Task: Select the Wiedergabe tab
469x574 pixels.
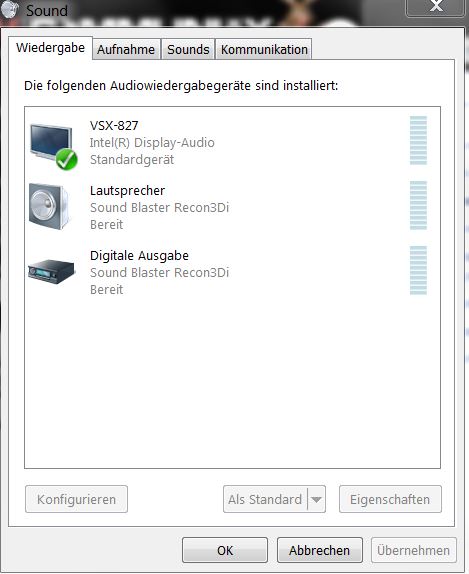Action: point(51,48)
